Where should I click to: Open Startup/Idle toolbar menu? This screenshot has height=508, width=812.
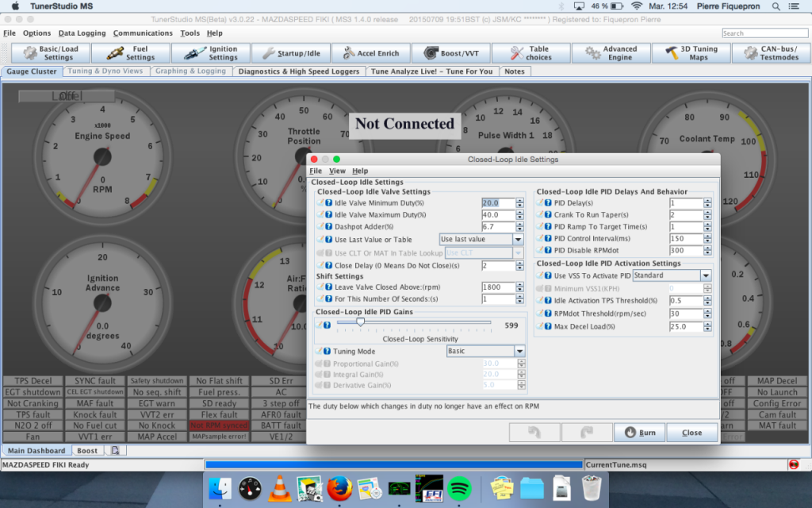pyautogui.click(x=291, y=53)
